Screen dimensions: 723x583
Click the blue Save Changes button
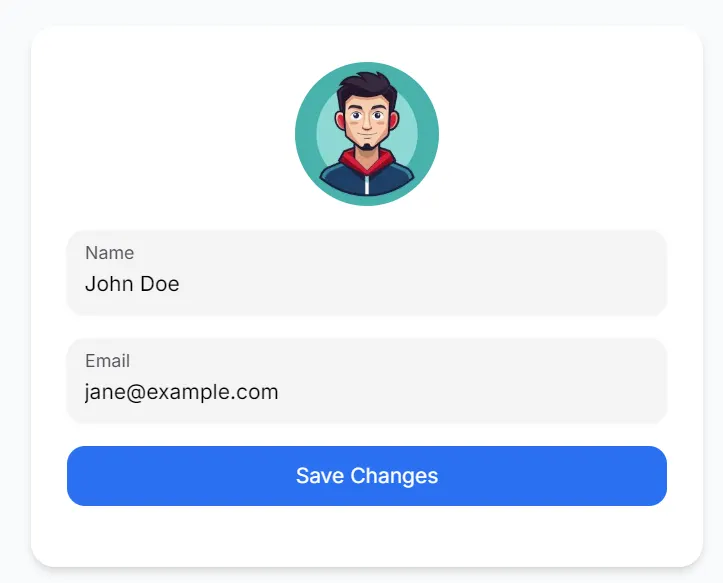coord(366,476)
